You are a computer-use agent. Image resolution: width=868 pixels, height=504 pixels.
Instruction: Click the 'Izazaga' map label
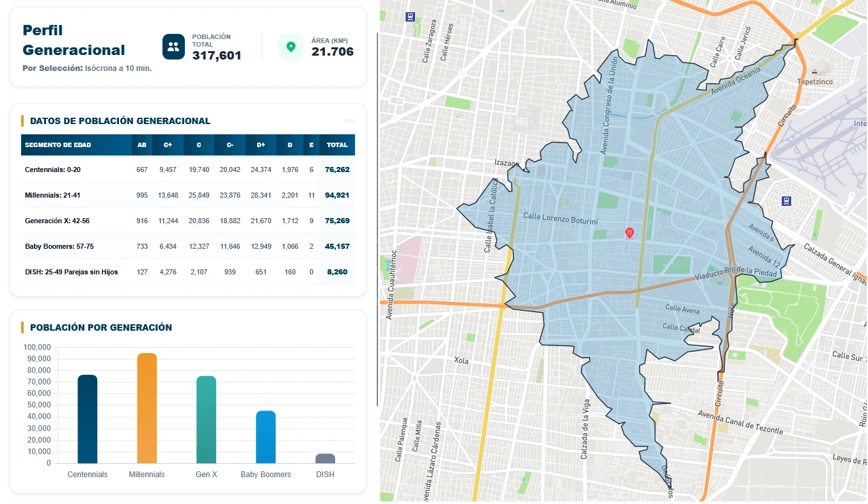coord(507,163)
